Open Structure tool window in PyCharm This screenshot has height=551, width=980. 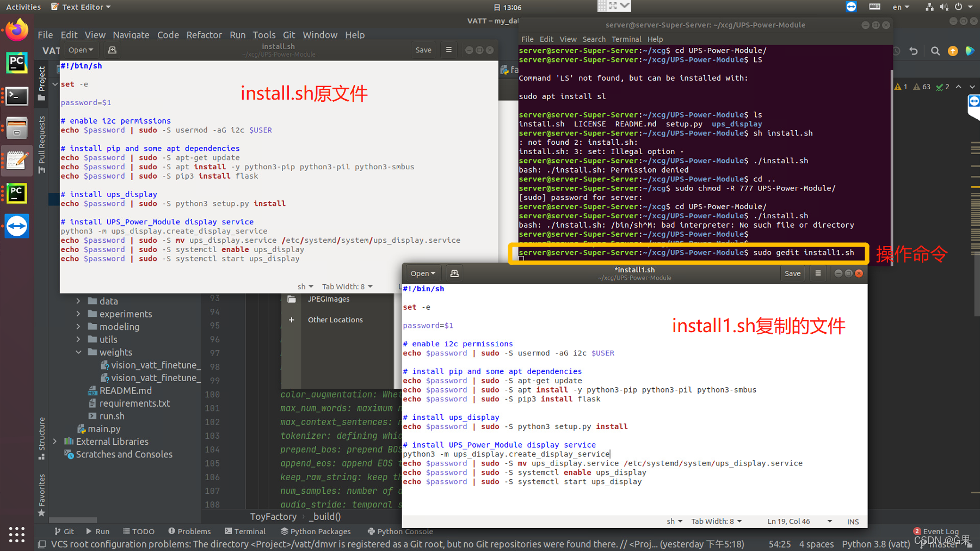pyautogui.click(x=42, y=439)
